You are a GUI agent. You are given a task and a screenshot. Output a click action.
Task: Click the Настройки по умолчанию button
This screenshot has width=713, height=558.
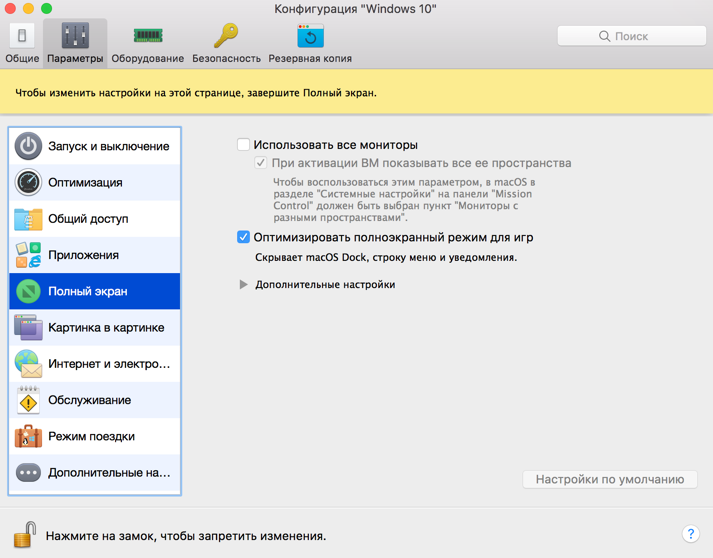coord(610,479)
